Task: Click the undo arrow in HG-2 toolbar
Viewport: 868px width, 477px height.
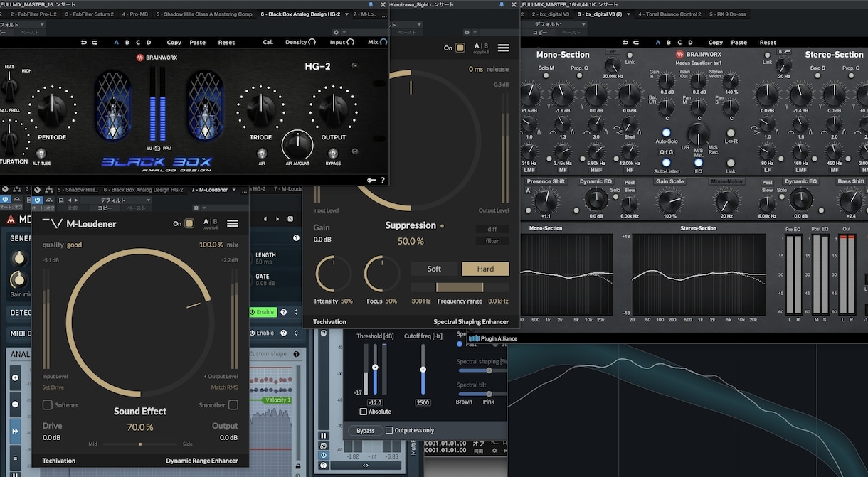Action: pos(84,42)
